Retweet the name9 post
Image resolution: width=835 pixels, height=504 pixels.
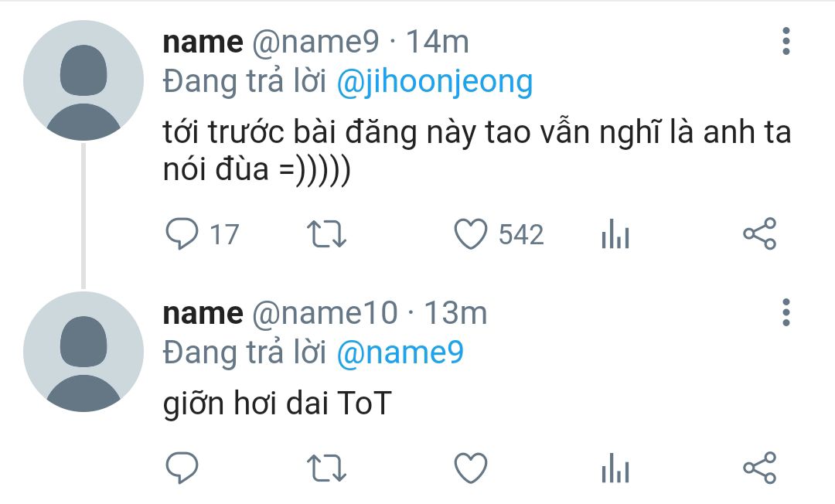(326, 234)
